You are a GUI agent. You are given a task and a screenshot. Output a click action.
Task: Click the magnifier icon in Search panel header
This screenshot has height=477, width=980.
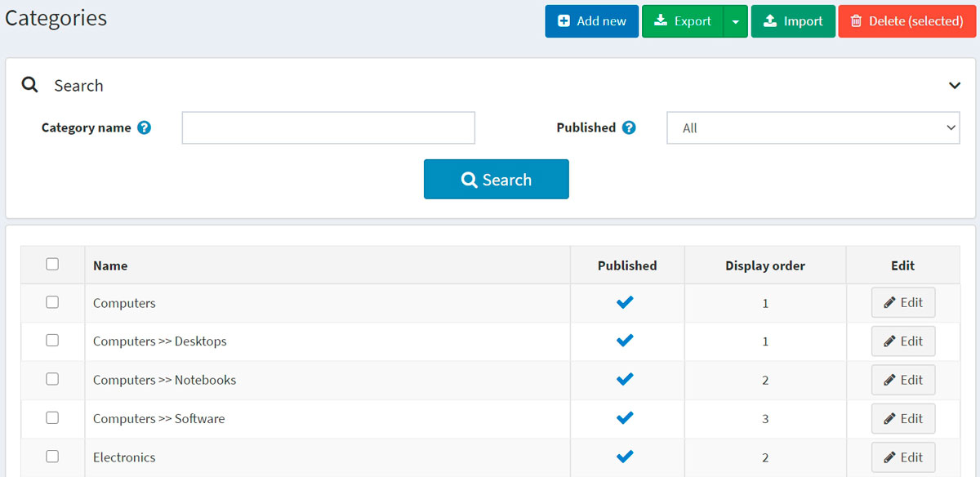[30, 85]
